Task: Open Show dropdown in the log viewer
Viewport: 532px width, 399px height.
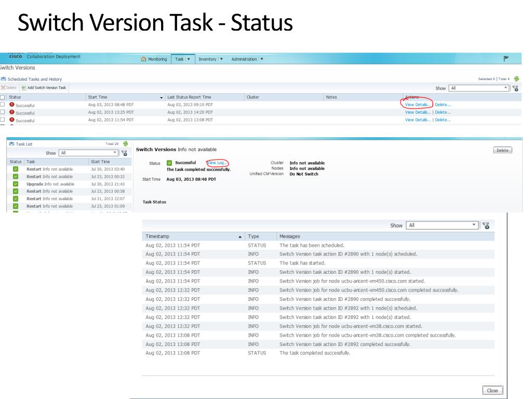Action: click(x=444, y=226)
